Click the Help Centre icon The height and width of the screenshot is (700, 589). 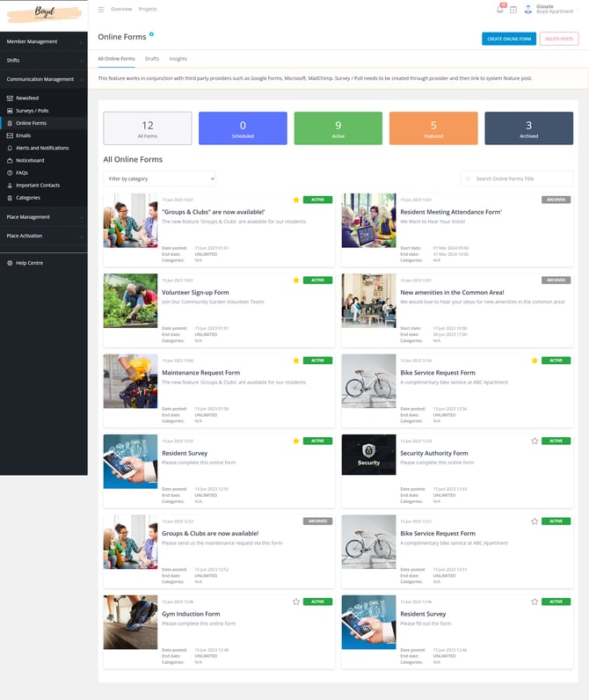pos(10,263)
